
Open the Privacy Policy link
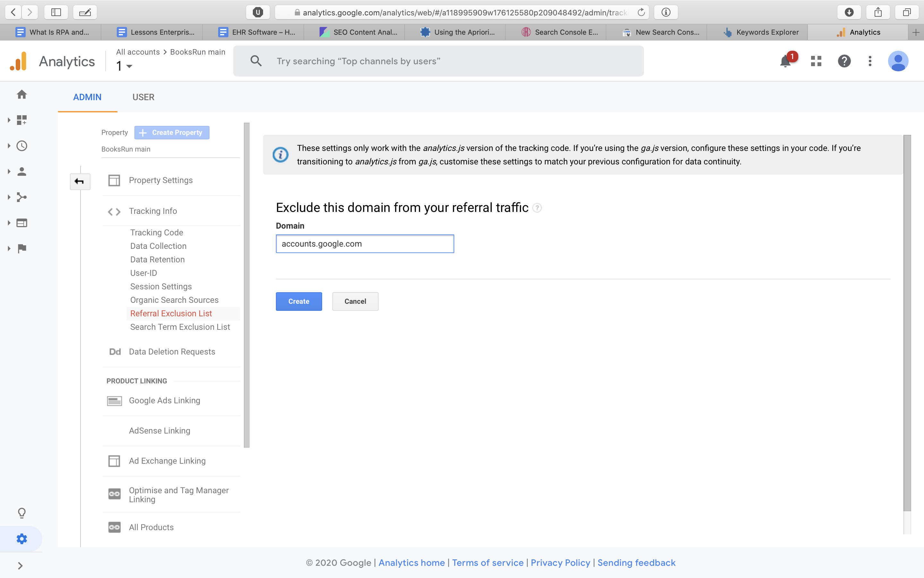pyautogui.click(x=560, y=562)
